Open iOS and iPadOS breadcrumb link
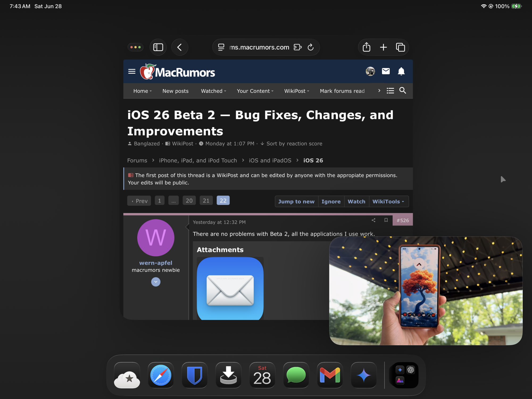The height and width of the screenshot is (399, 532). (x=270, y=160)
